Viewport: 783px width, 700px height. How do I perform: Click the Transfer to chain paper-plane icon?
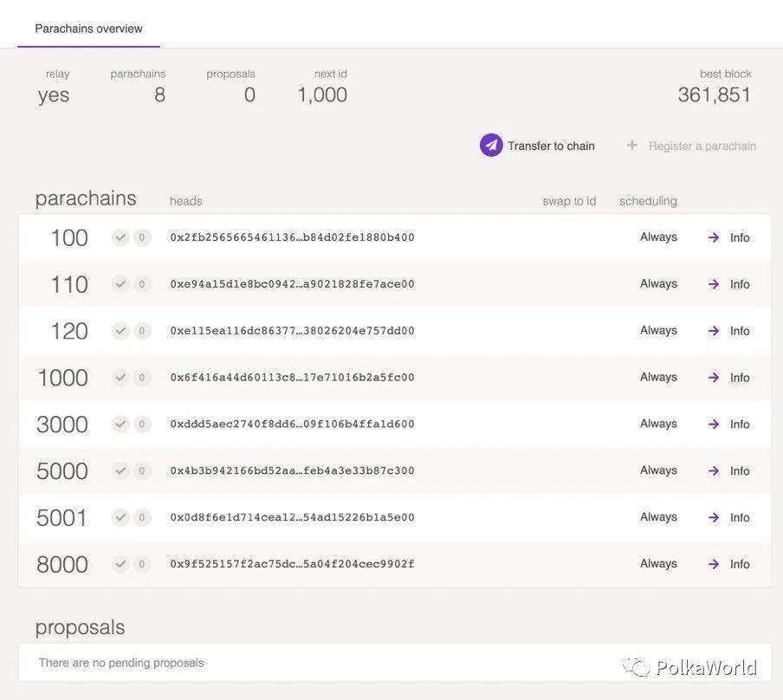(x=491, y=146)
